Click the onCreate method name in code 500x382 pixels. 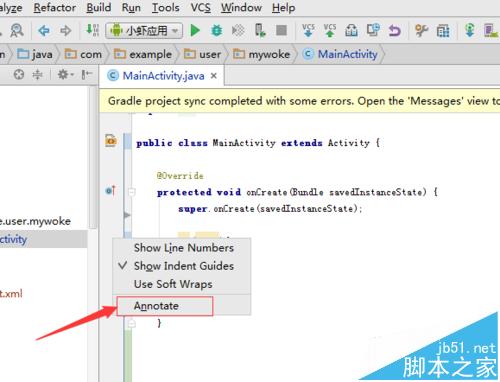(x=266, y=192)
